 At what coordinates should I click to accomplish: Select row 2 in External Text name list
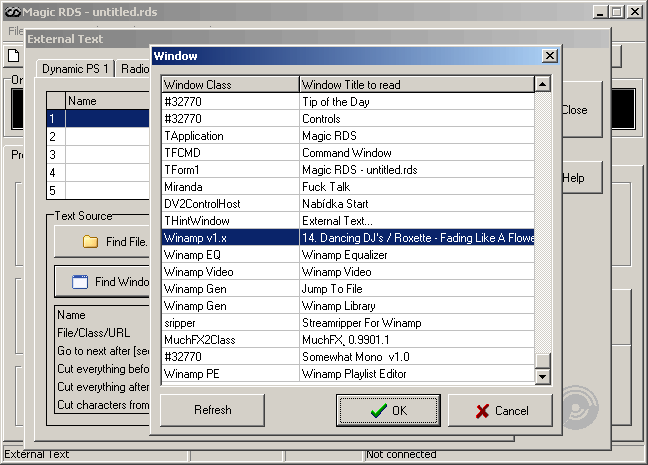pos(98,136)
